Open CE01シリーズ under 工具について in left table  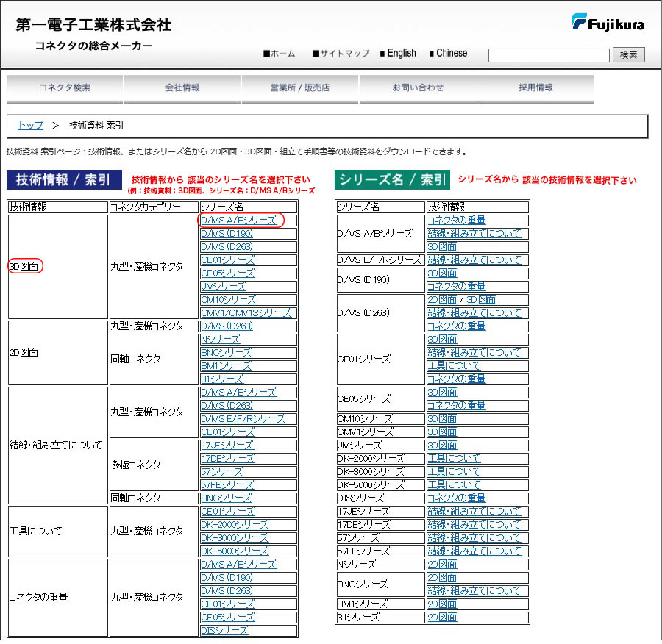(228, 512)
